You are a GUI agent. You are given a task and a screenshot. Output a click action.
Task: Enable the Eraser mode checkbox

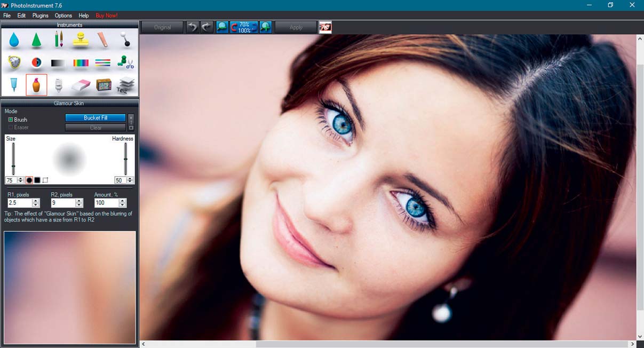[x=11, y=128]
